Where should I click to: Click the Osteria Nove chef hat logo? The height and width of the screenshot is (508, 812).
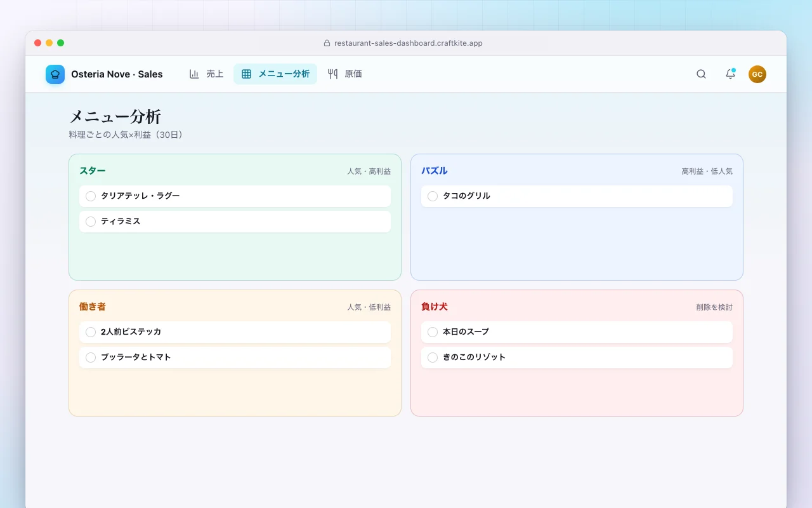point(55,74)
